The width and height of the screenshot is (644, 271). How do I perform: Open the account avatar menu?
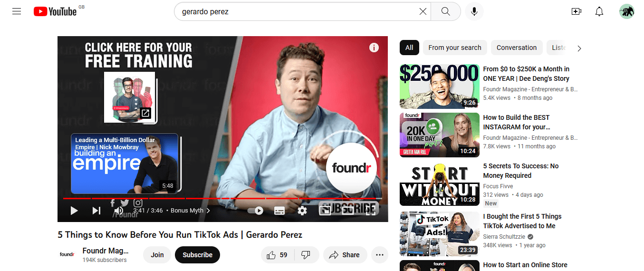point(627,11)
